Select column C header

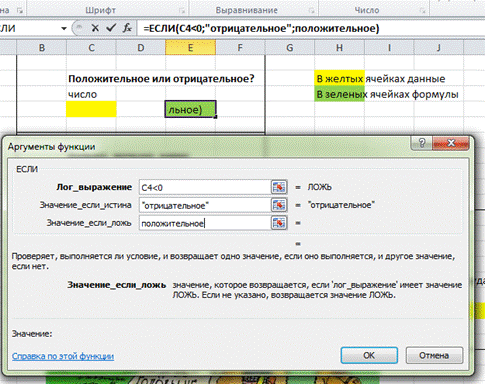click(91, 48)
